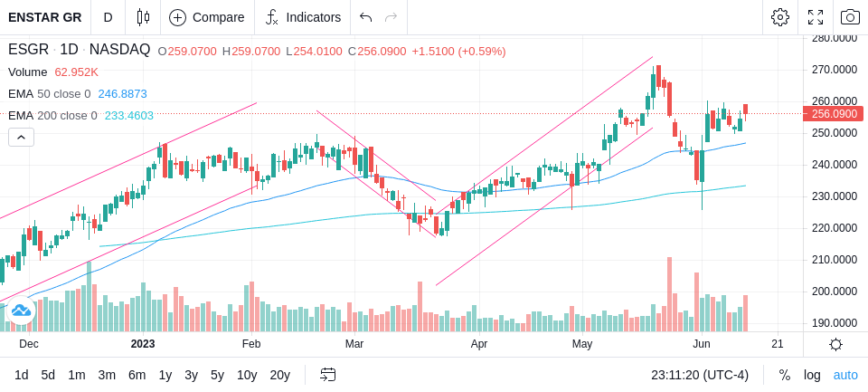Select the EMA 50 close legend

[x=49, y=94]
